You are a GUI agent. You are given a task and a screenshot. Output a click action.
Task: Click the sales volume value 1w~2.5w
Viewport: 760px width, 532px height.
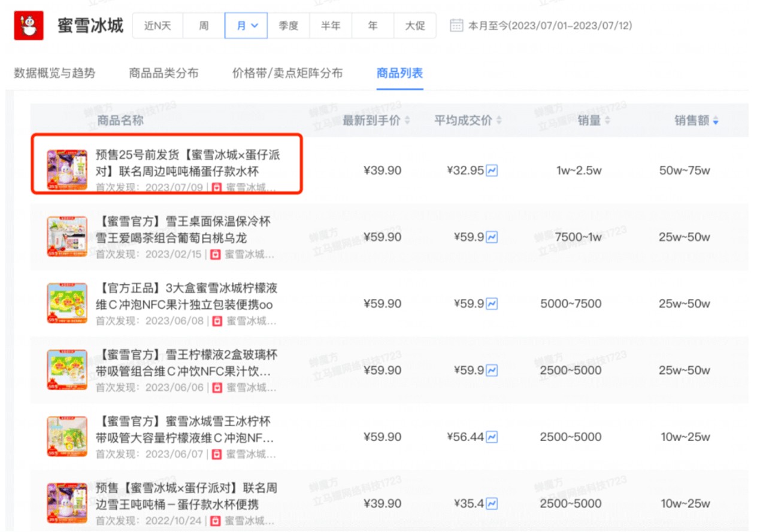click(579, 171)
